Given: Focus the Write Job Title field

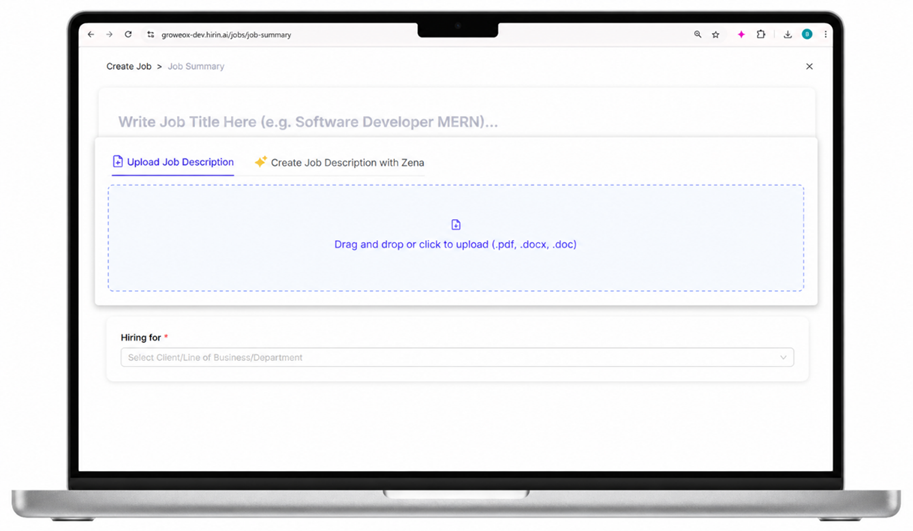Looking at the screenshot, I should point(456,122).
